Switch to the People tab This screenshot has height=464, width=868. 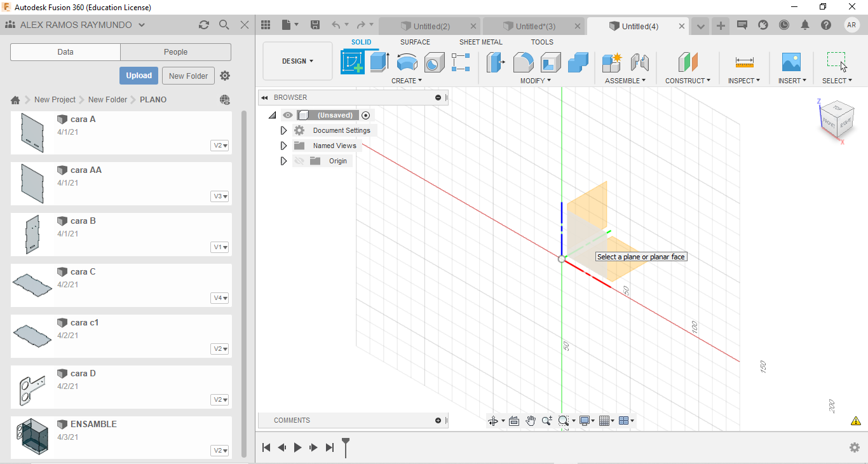[175, 52]
